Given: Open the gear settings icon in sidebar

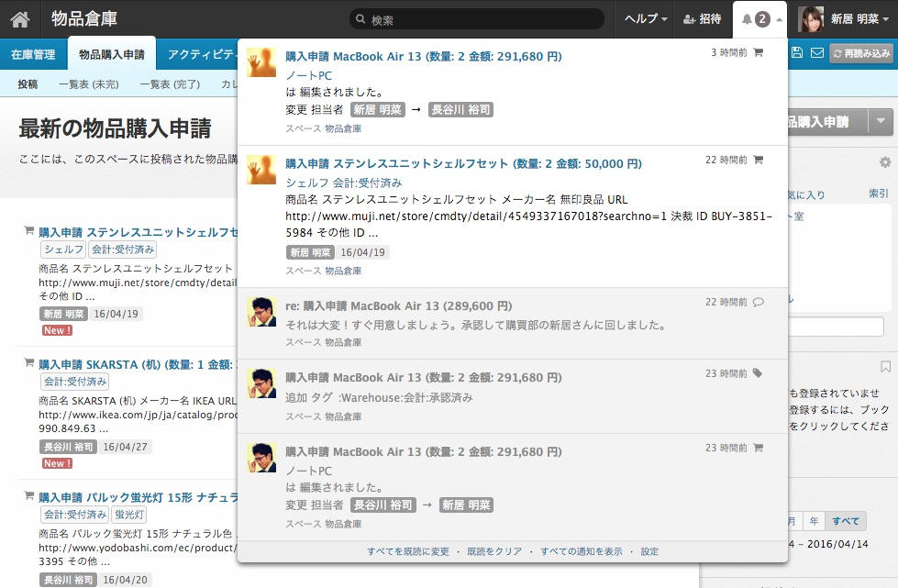Looking at the screenshot, I should (x=885, y=162).
